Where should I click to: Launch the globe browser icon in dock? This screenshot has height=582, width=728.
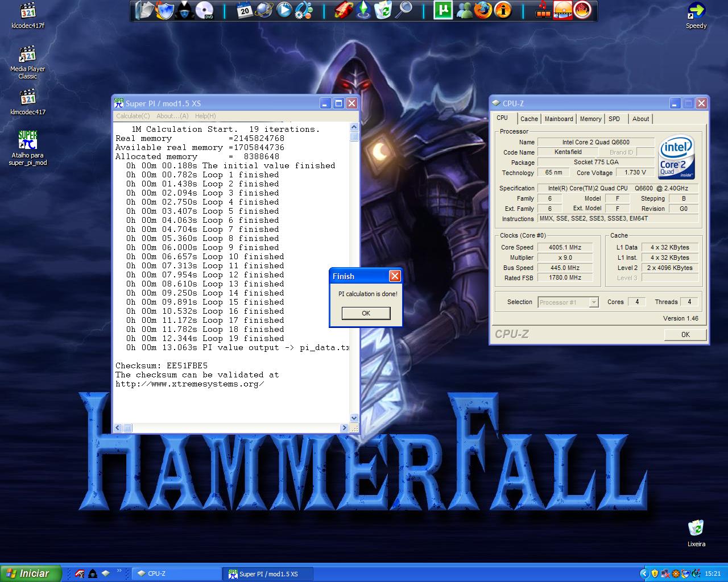click(264, 10)
